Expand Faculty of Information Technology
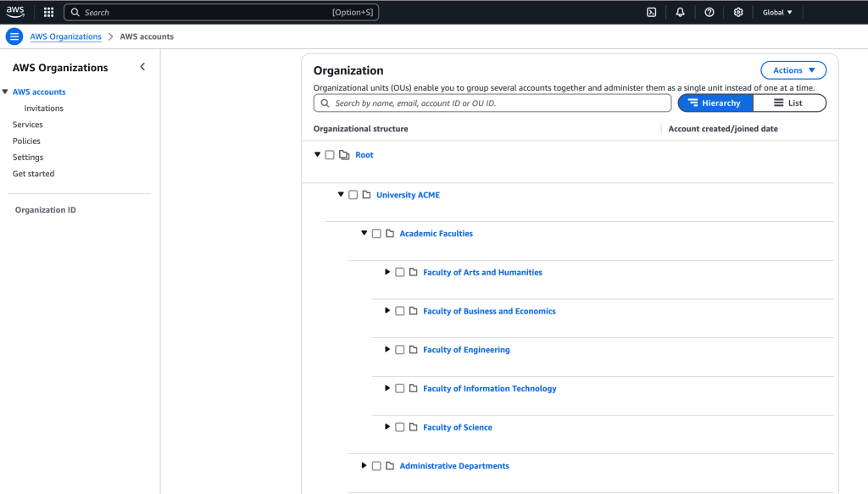The width and height of the screenshot is (868, 494). point(387,388)
